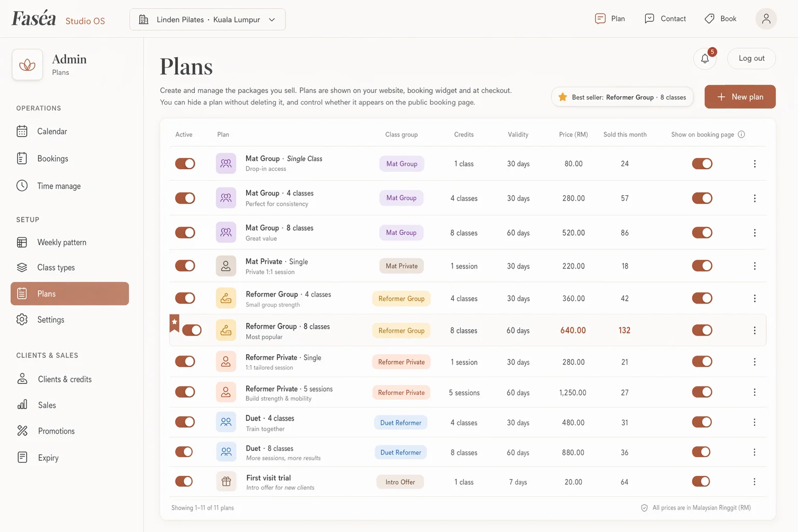Click the Reformer Group 4 classes tag
798x532 pixels.
tap(401, 299)
